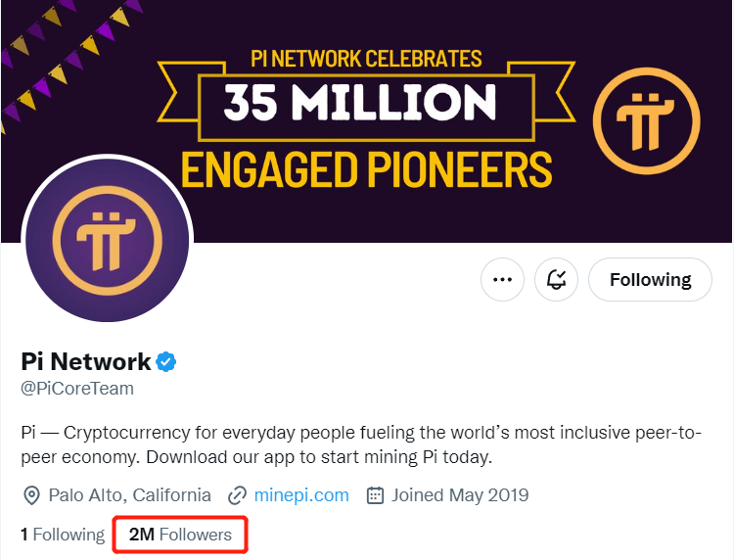734x560 pixels.
Task: Toggle tweet notifications with the bell icon
Action: (x=557, y=280)
